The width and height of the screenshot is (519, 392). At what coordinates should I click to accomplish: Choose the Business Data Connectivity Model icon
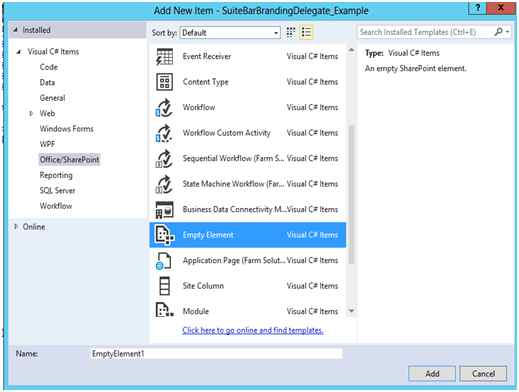[164, 210]
